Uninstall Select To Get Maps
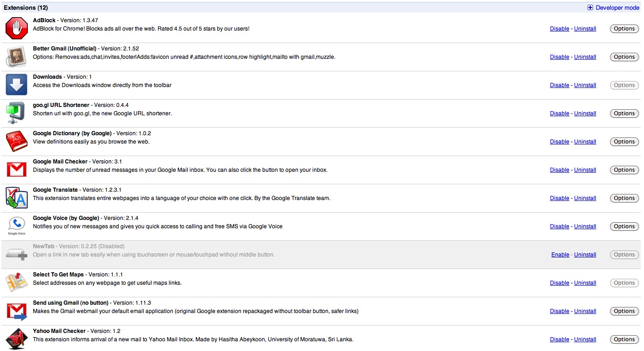Viewport: 644px width, 351px height. [585, 283]
